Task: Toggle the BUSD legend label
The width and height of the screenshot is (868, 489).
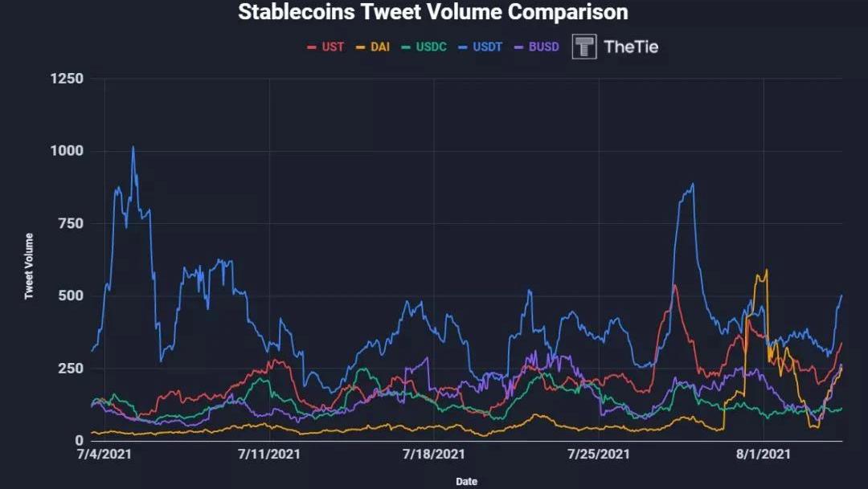Action: pyautogui.click(x=543, y=47)
